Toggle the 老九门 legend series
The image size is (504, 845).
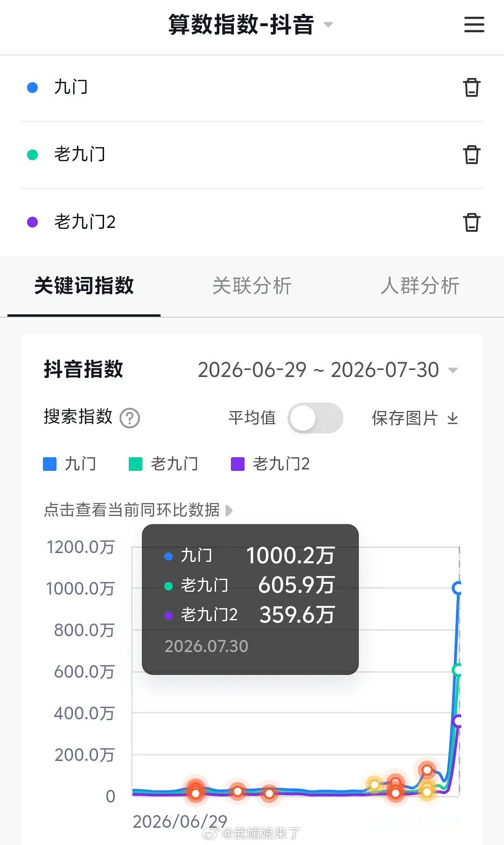tap(164, 464)
